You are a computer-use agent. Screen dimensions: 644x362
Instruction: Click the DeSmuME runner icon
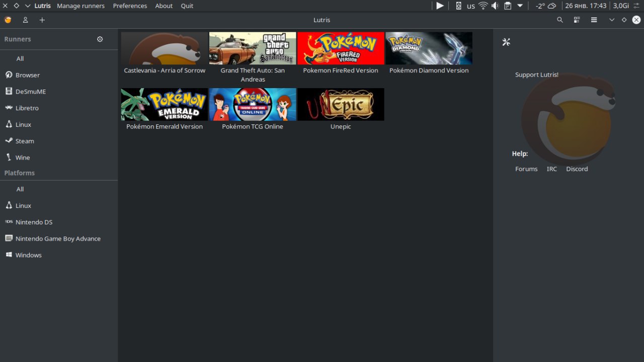pos(9,92)
